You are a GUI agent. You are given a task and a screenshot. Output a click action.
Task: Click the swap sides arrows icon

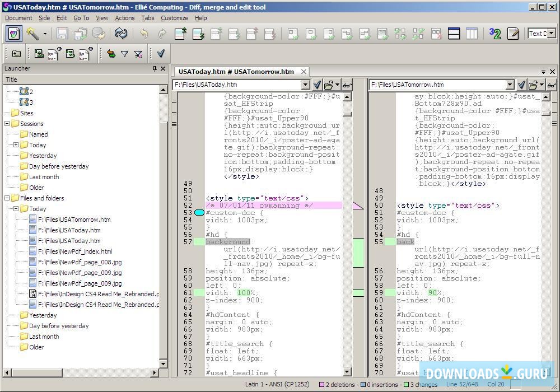click(111, 54)
